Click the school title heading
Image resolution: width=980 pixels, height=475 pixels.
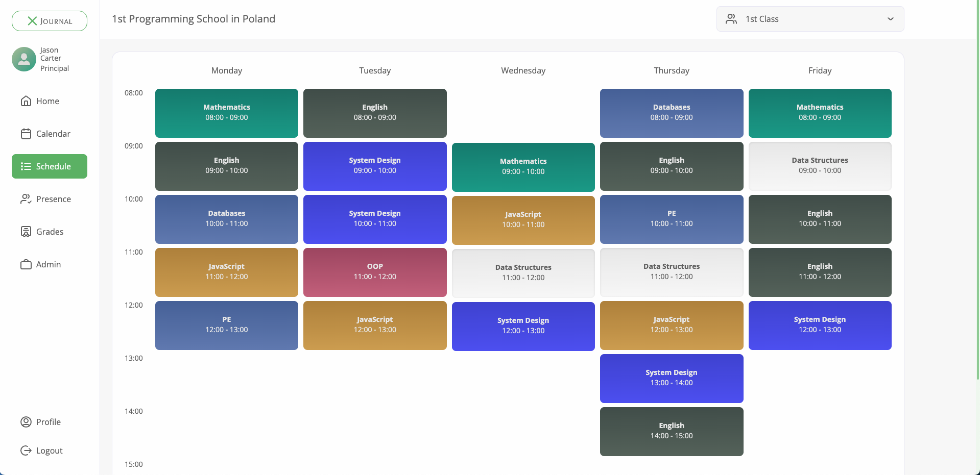tap(194, 19)
